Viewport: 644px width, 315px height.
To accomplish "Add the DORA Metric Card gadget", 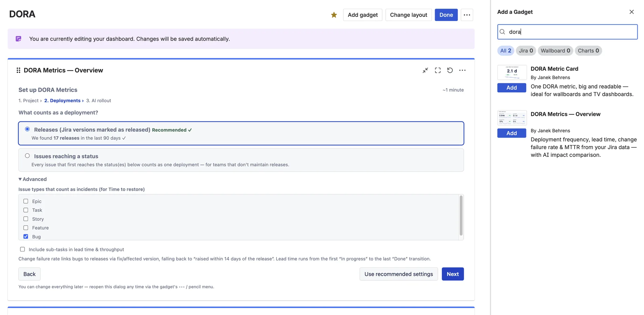I will (512, 87).
